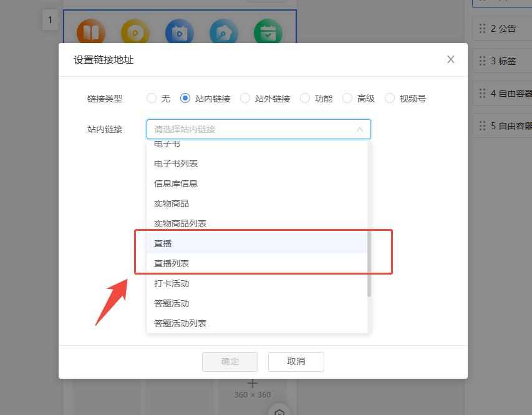Select 直播列表 in the dropdown list
This screenshot has width=532, height=415.
point(172,263)
